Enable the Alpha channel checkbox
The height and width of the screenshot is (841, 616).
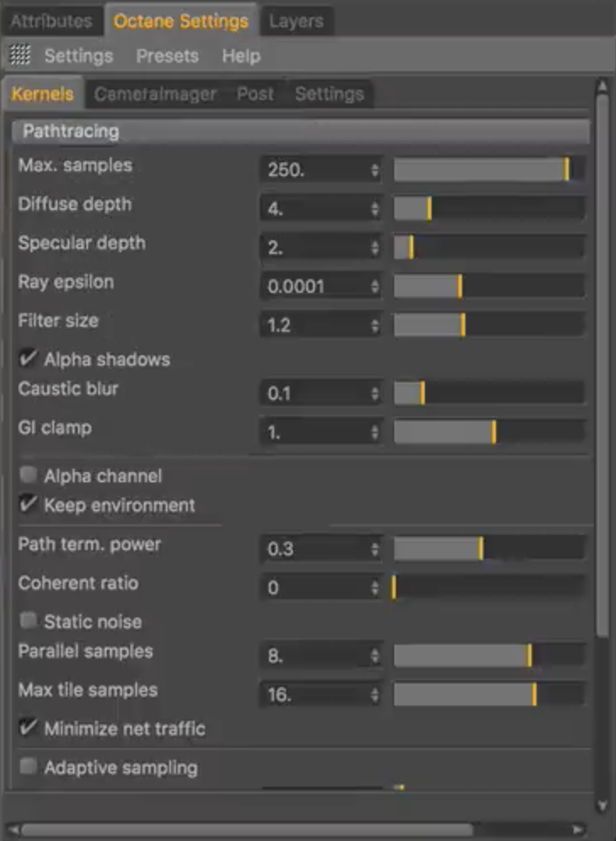[x=29, y=476]
